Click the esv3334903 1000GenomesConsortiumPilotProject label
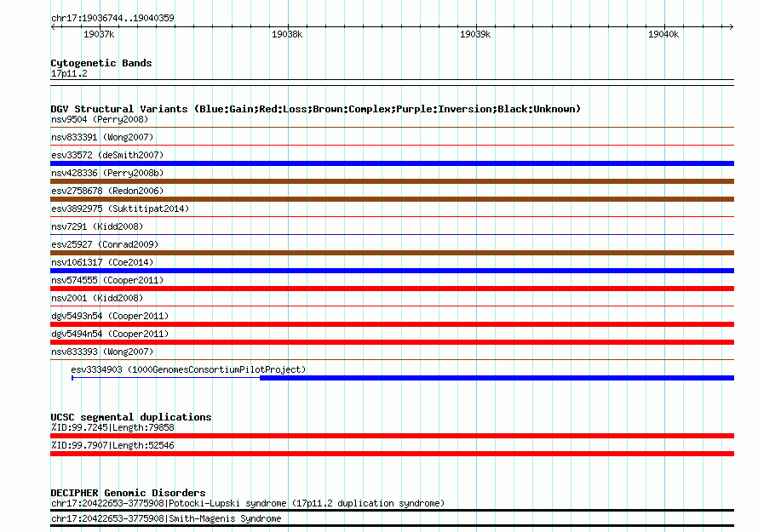 188,369
